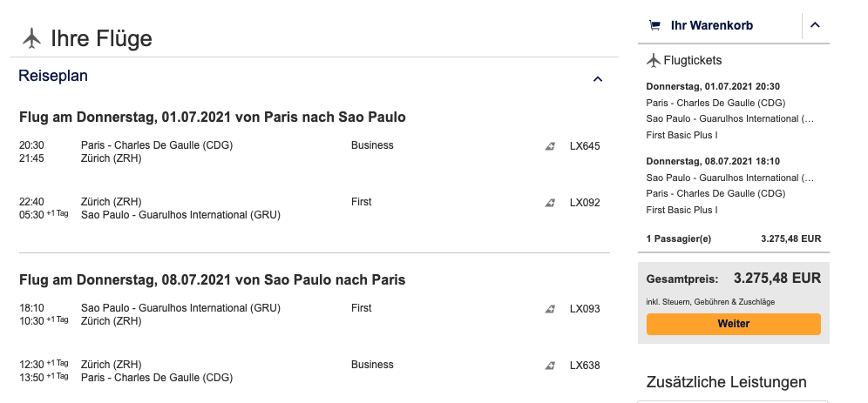Click the return flight heading Sao Paulo nach Paris
Viewport: 868px width, 403px height.
(x=213, y=279)
